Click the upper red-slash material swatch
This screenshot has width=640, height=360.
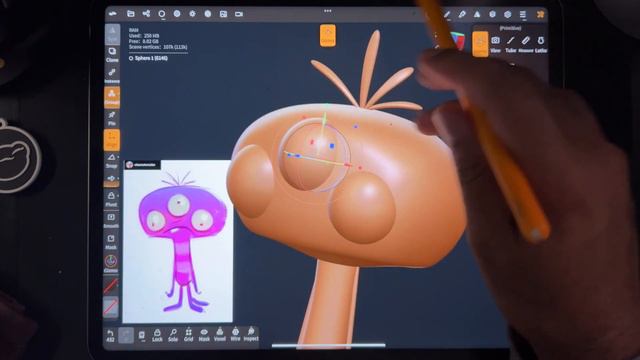click(x=111, y=285)
